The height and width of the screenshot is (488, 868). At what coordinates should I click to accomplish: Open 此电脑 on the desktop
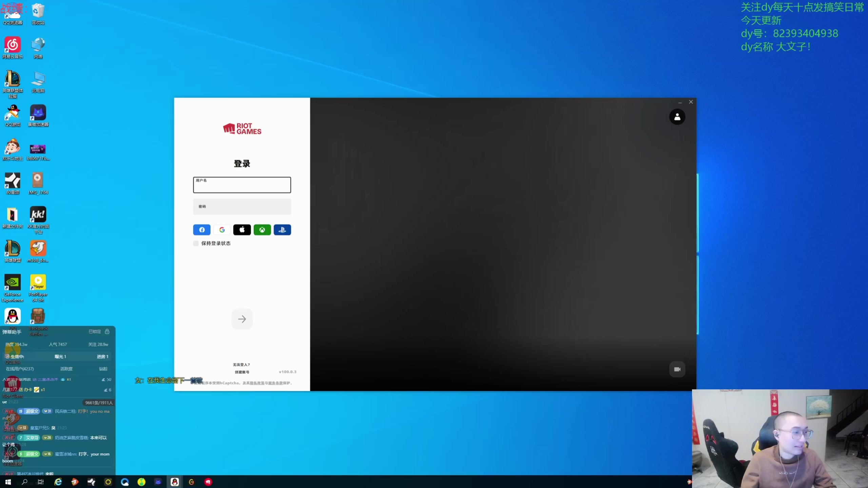pyautogui.click(x=38, y=81)
